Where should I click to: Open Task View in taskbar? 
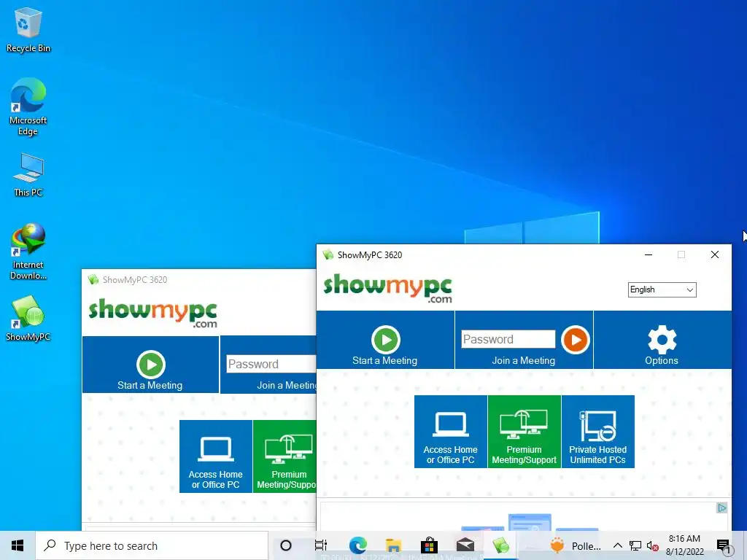click(x=321, y=545)
